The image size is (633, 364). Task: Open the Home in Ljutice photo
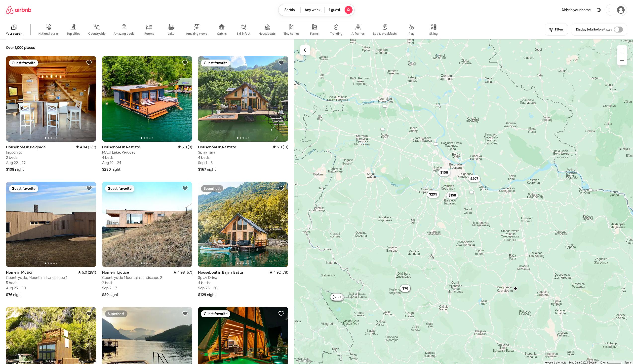coord(147,224)
